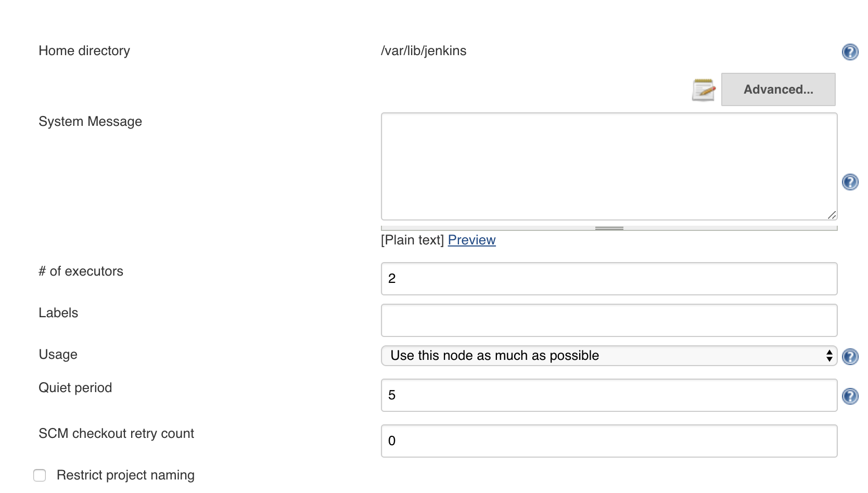This screenshot has height=493, width=868.
Task: Focus the Quiet period field
Action: 609,395
